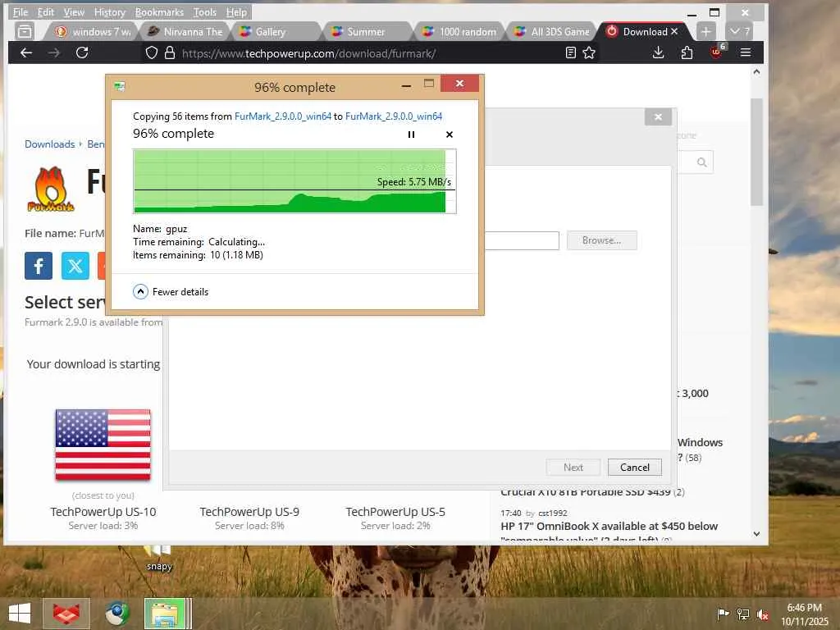The height and width of the screenshot is (630, 840).
Task: Open the Help menu
Action: [x=236, y=11]
